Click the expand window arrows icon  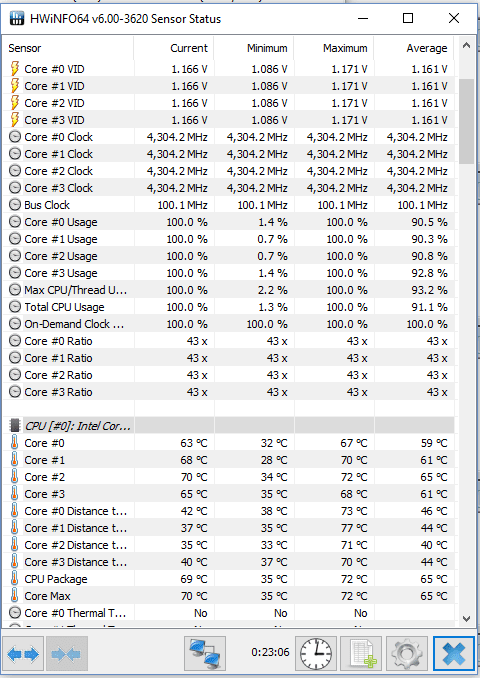tap(23, 654)
